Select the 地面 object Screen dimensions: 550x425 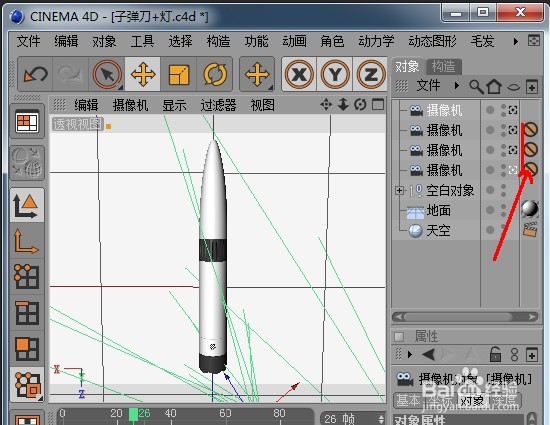(438, 210)
